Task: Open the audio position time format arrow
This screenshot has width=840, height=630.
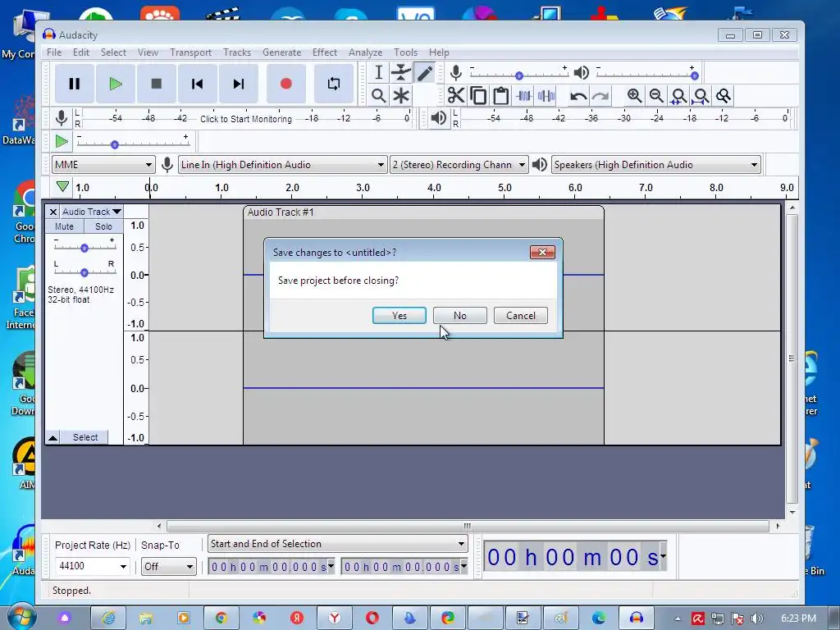Action: tap(663, 556)
